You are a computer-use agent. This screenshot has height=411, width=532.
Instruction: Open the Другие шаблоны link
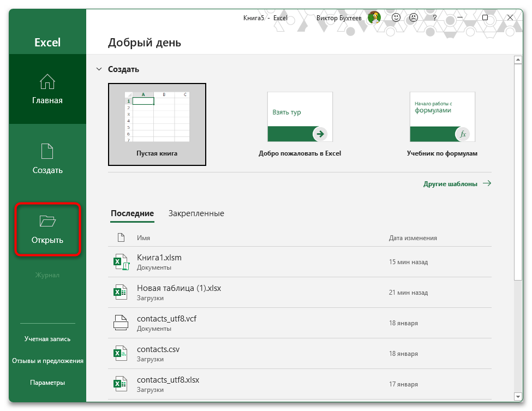pos(450,183)
